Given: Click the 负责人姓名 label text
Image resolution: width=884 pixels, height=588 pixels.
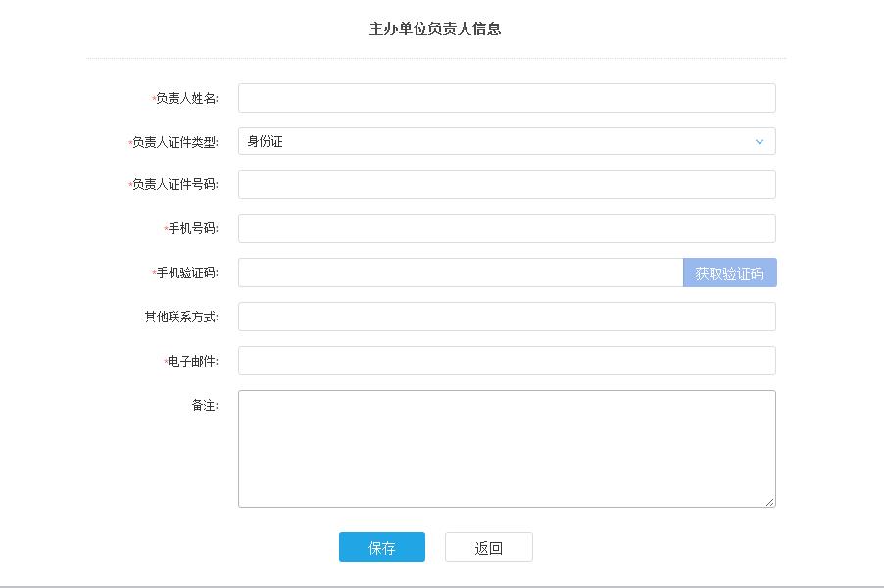Looking at the screenshot, I should [186, 98].
